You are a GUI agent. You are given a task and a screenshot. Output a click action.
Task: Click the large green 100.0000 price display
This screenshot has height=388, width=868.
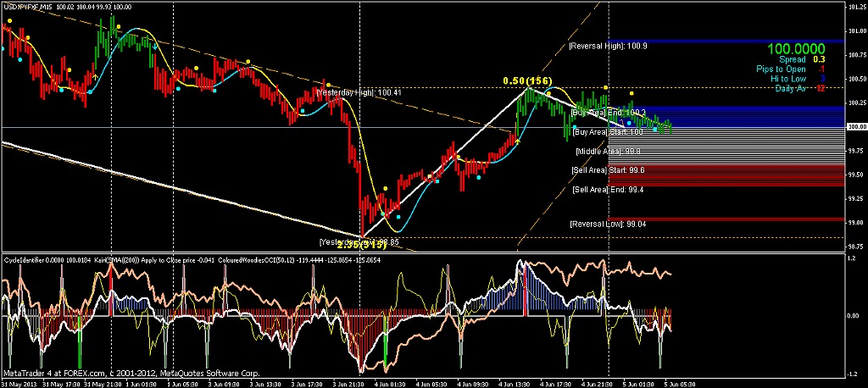point(796,50)
